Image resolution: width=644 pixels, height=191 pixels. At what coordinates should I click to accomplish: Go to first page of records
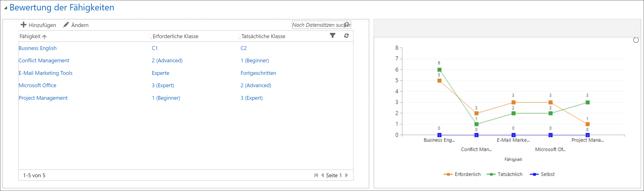[316, 175]
